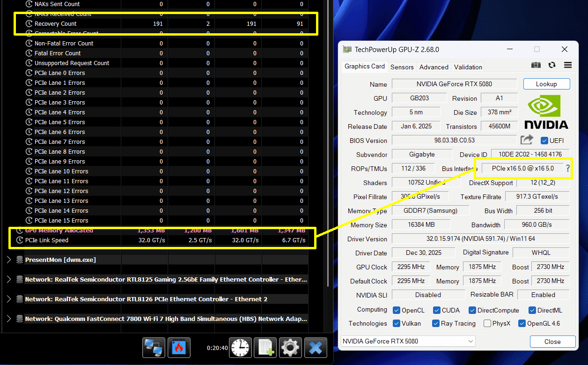The width and height of the screenshot is (588, 365).
Task: Close sensors window with the blue X icon
Action: click(316, 348)
